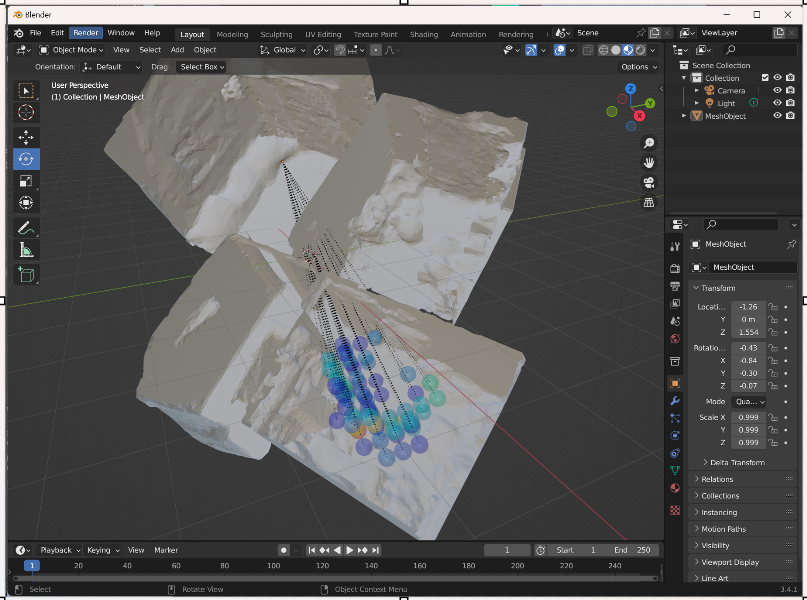
Task: Open the Global orientation dropdown
Action: [x=282, y=50]
